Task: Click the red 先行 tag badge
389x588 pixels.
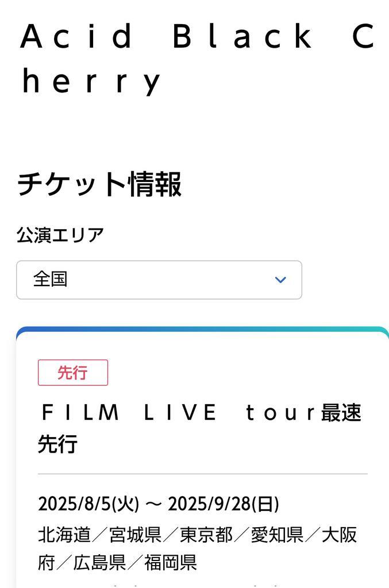Action: point(73,372)
